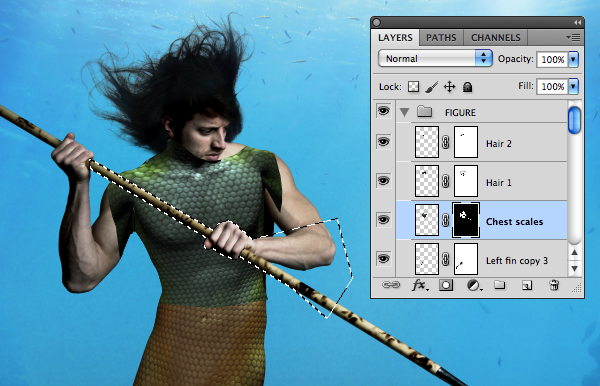Hide the FIGURE group
600x386 pixels.
pyautogui.click(x=383, y=111)
